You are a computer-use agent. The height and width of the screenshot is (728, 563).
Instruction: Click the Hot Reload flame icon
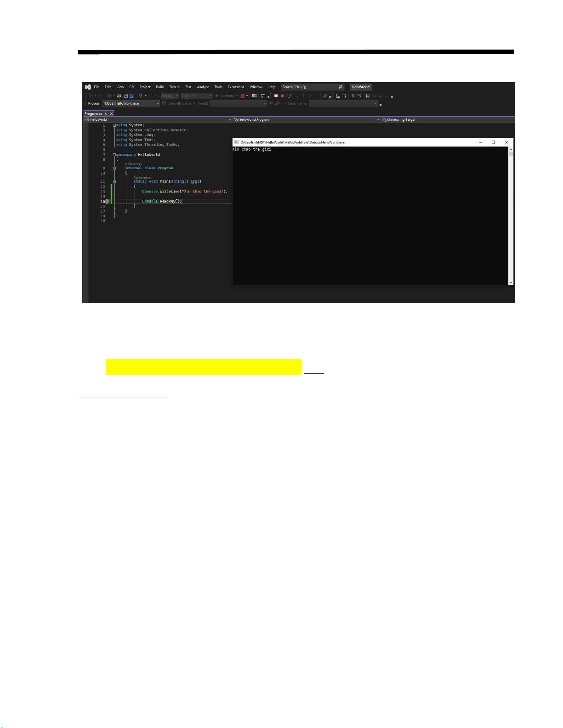pyautogui.click(x=243, y=96)
